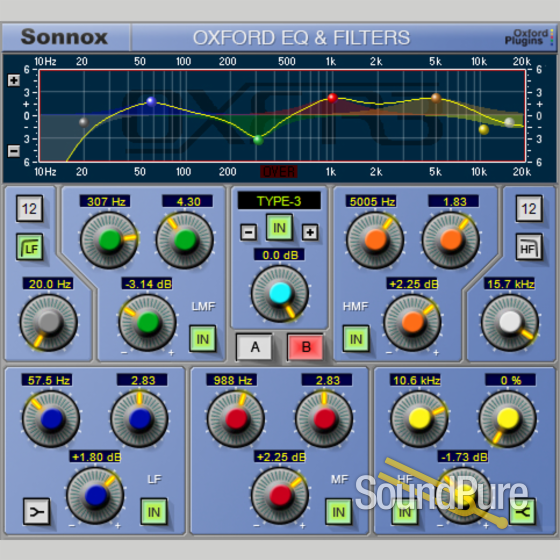Click the blue LF Q knob at 2.83
The image size is (560, 560).
[139, 419]
